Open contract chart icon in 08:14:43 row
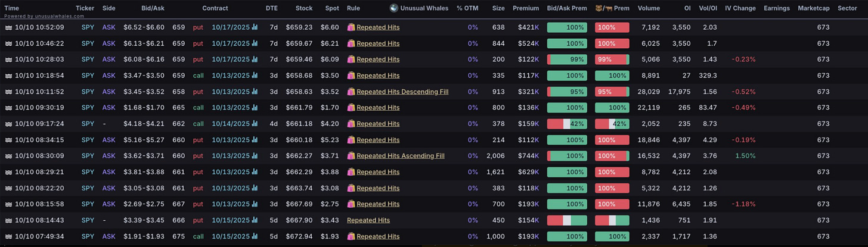This screenshot has width=868, height=247. coord(255,220)
